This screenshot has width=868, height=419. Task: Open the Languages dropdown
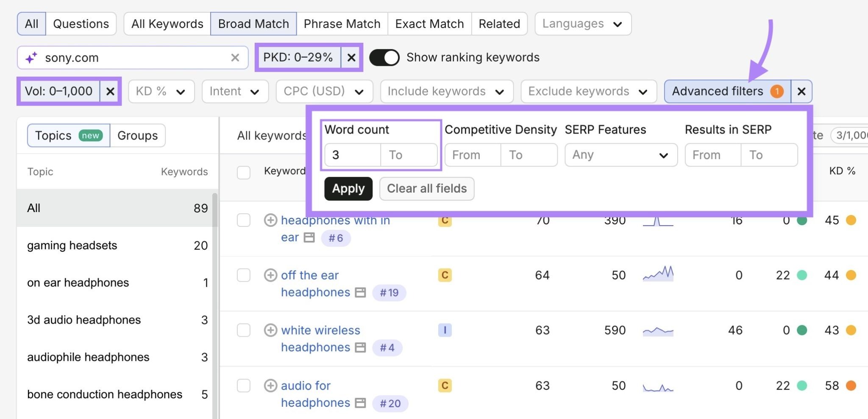(583, 24)
